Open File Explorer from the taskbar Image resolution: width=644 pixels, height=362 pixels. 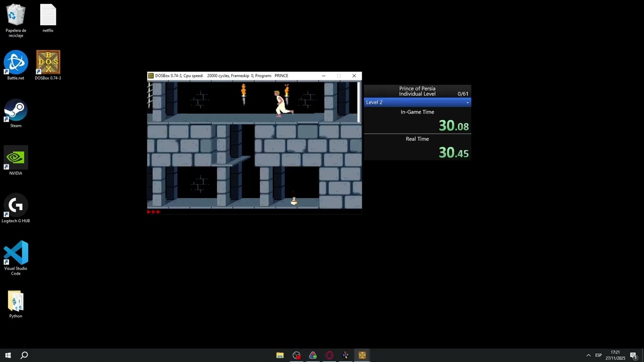280,355
